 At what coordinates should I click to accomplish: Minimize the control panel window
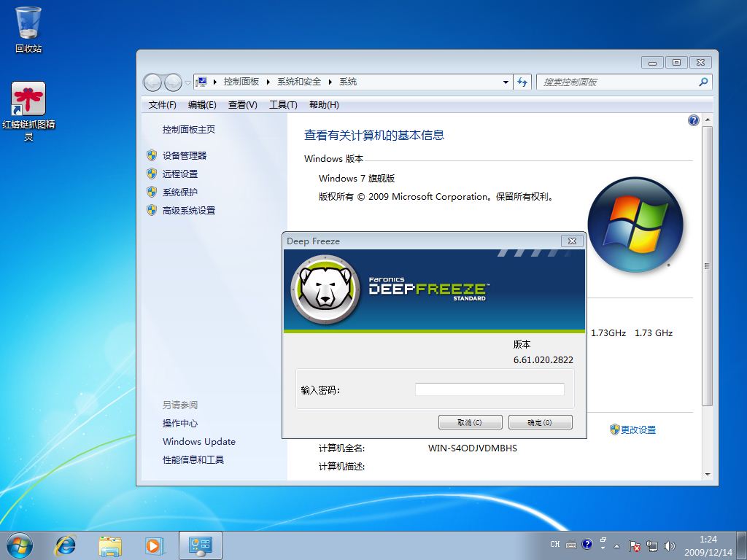(652, 63)
